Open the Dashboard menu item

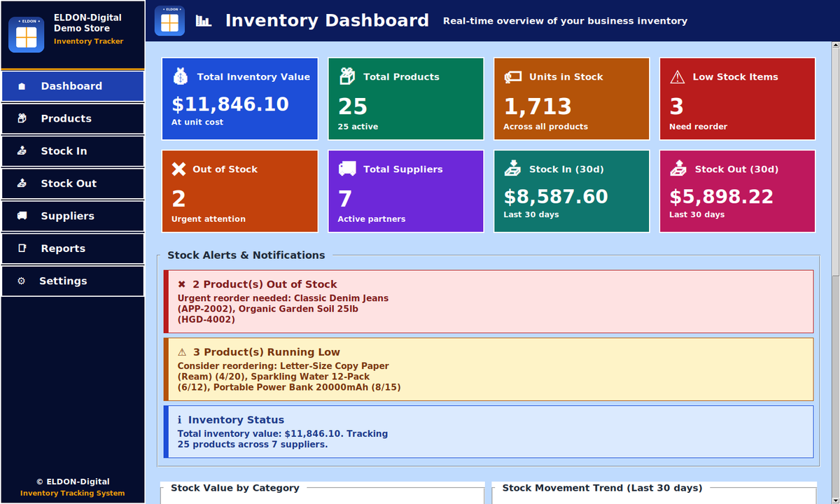73,86
